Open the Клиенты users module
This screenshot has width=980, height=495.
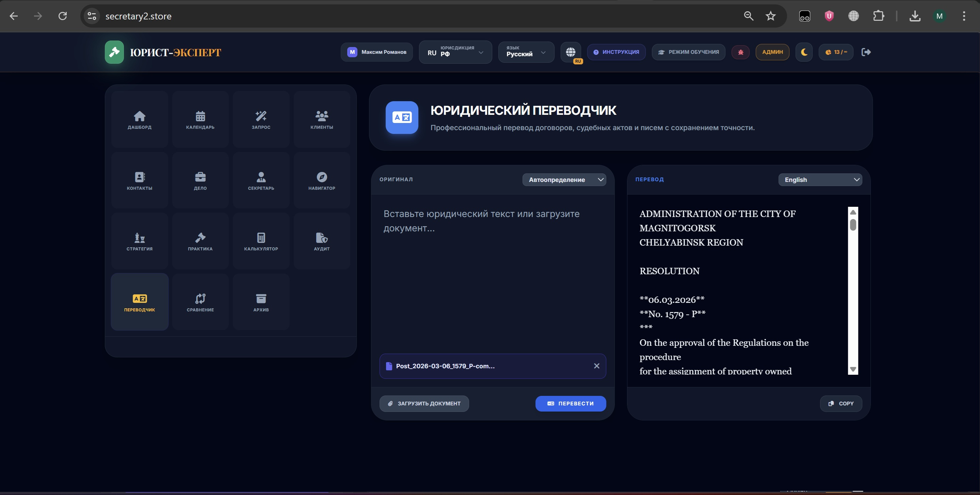pos(321,120)
